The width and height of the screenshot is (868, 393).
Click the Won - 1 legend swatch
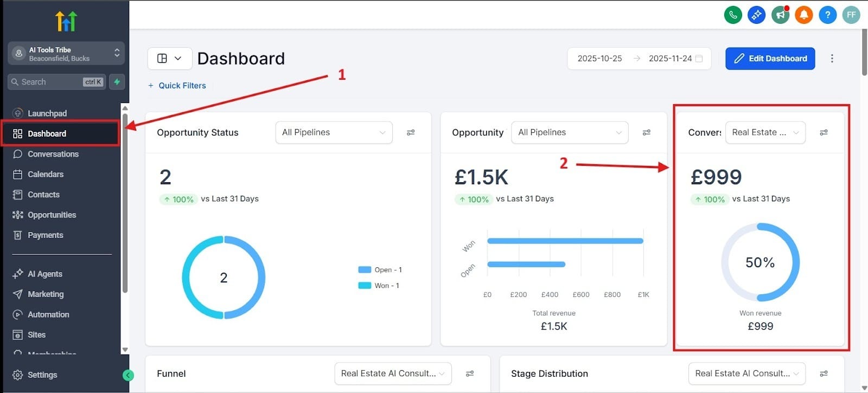(x=365, y=285)
